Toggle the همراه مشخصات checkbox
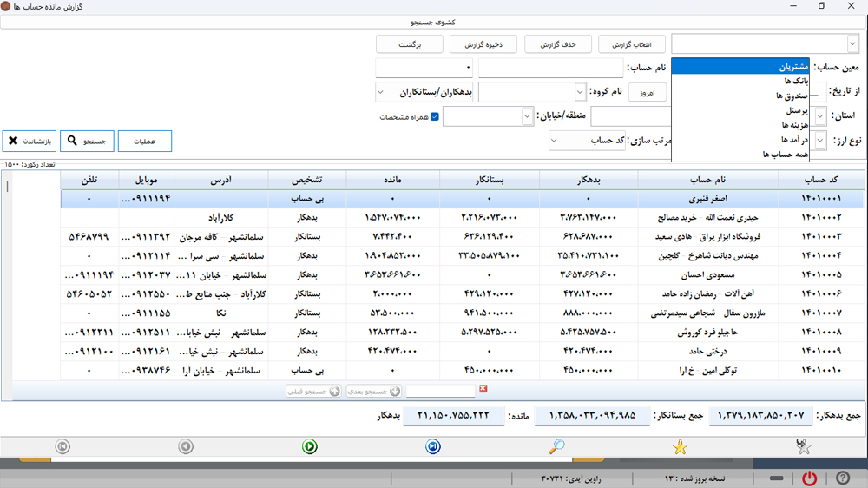The width and height of the screenshot is (868, 488). tap(436, 116)
